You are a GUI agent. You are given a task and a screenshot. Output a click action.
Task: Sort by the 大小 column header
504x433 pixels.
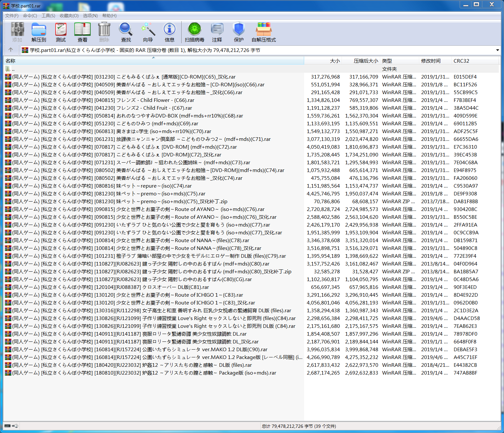point(323,61)
